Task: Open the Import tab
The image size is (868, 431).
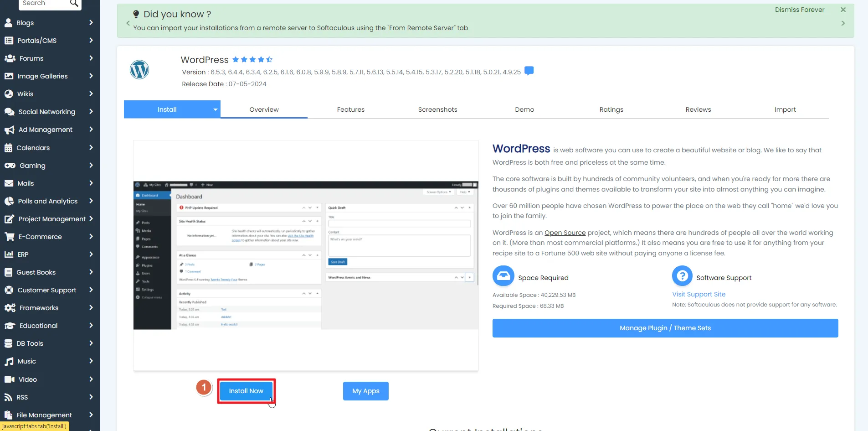Action: click(785, 109)
